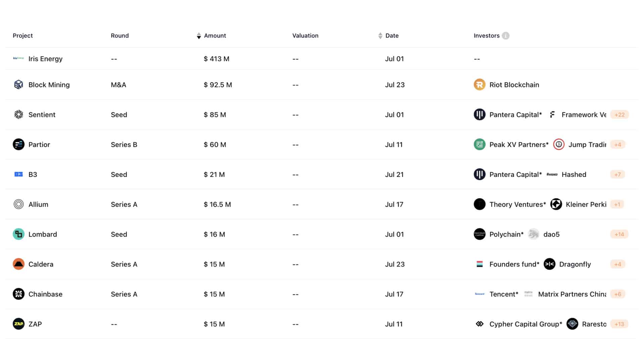The width and height of the screenshot is (644, 362).
Task: Open the Caldera project name
Action: (41, 264)
